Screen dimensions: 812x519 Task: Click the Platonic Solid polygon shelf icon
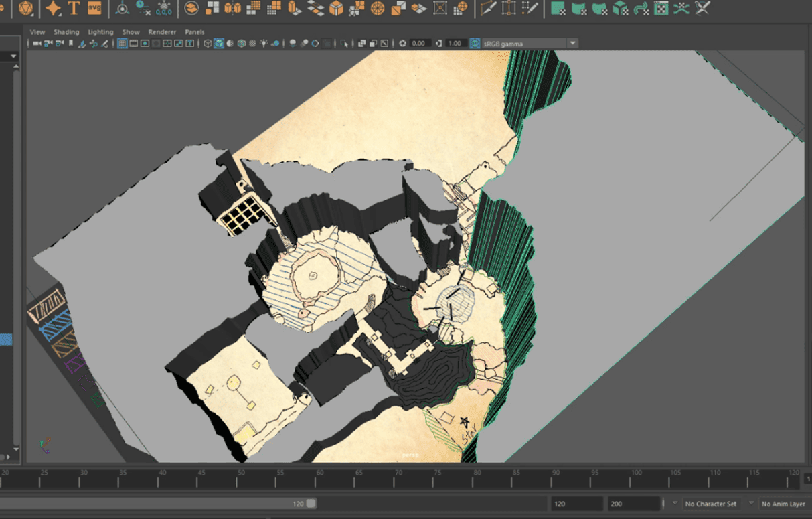click(25, 9)
